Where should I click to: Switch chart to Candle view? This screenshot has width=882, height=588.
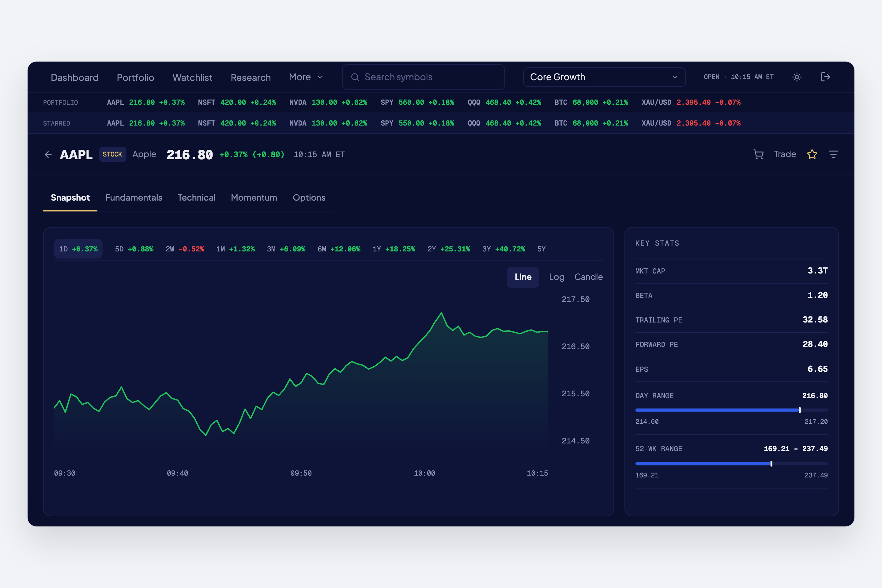point(588,277)
